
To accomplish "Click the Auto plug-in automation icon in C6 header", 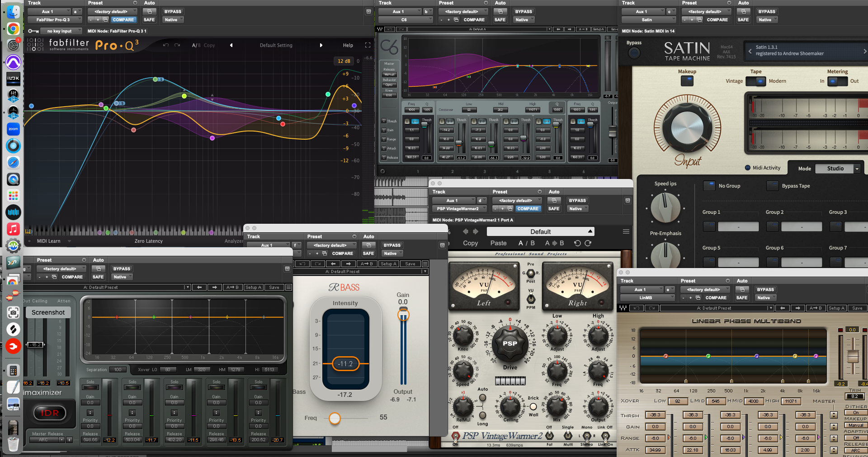I will point(500,11).
